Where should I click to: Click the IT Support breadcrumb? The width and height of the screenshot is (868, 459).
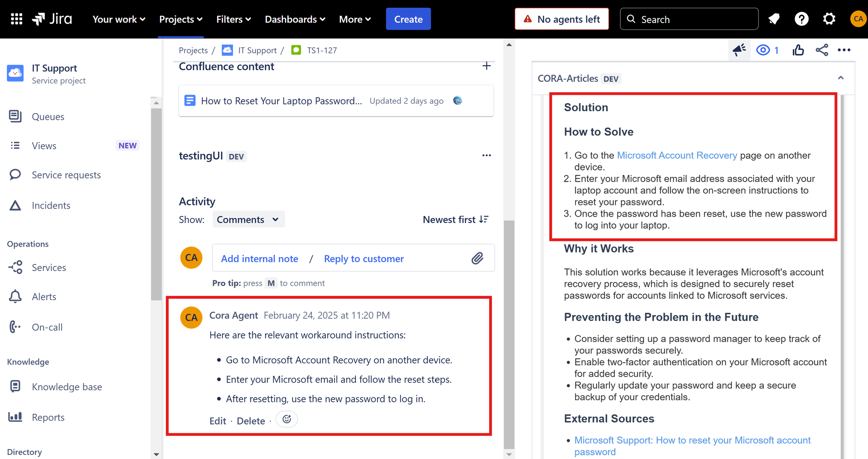click(257, 50)
